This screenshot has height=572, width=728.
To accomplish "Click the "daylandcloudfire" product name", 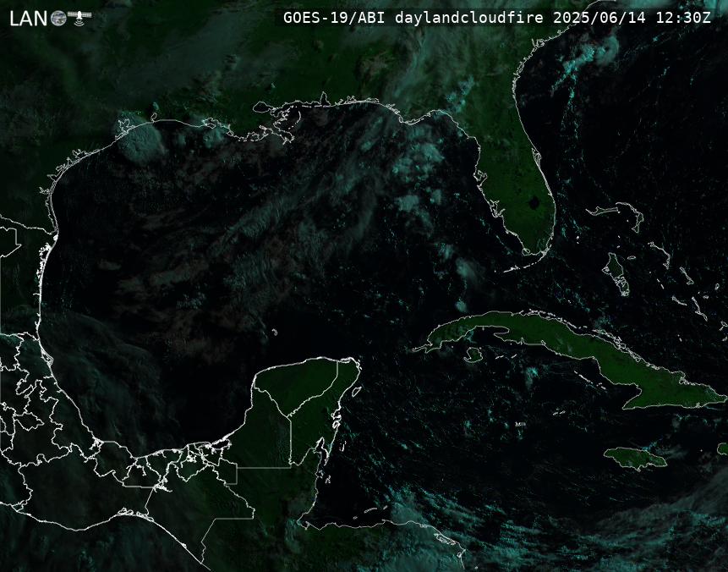I will coord(469,18).
